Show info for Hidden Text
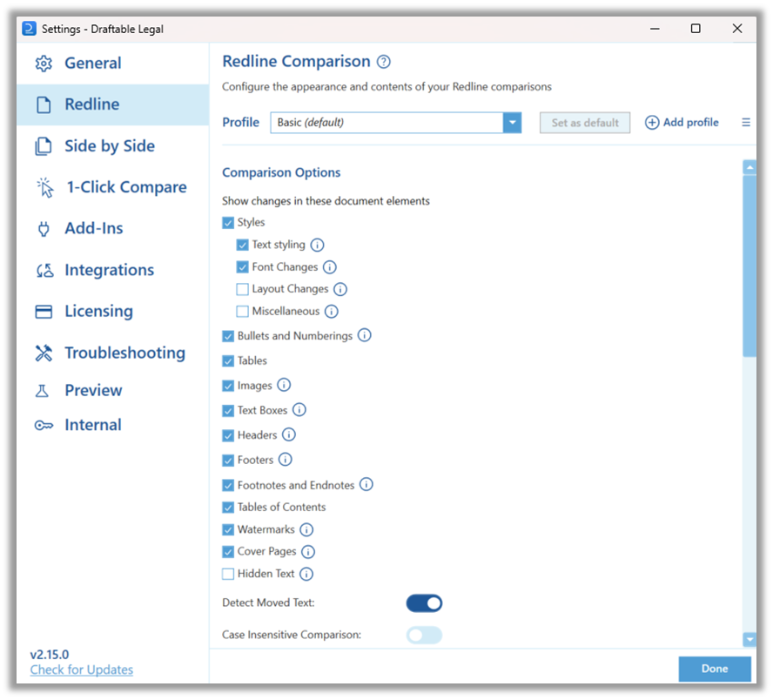Screen dimensions: 773x700 (306, 574)
